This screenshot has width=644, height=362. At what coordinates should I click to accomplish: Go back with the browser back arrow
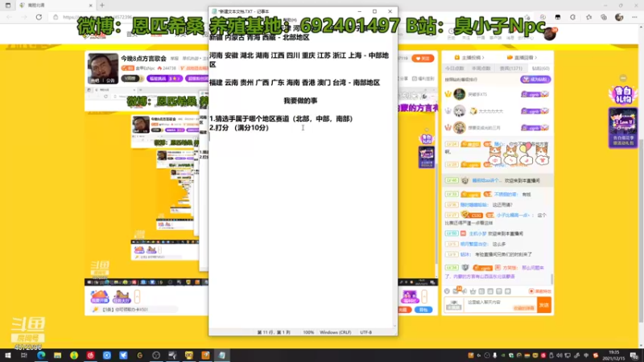click(x=9, y=17)
